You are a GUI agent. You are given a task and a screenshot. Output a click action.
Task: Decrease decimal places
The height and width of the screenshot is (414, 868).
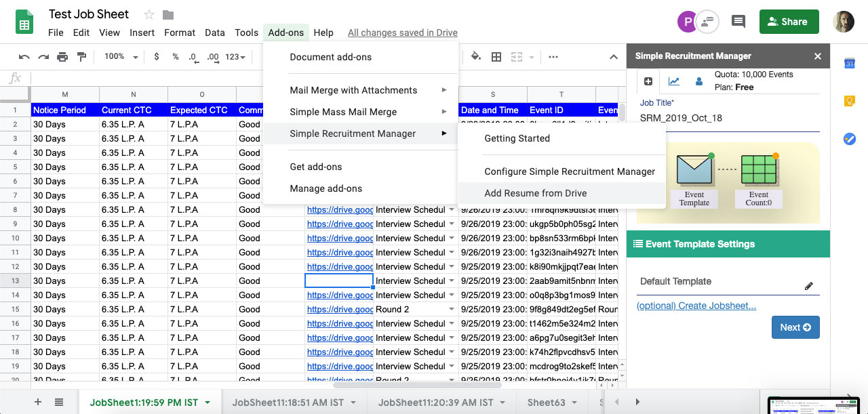[193, 57]
